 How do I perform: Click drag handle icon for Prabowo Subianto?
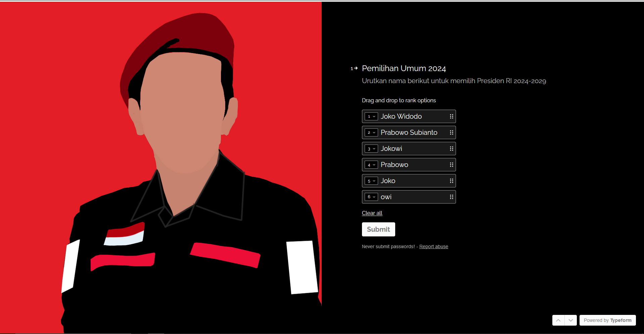point(452,132)
